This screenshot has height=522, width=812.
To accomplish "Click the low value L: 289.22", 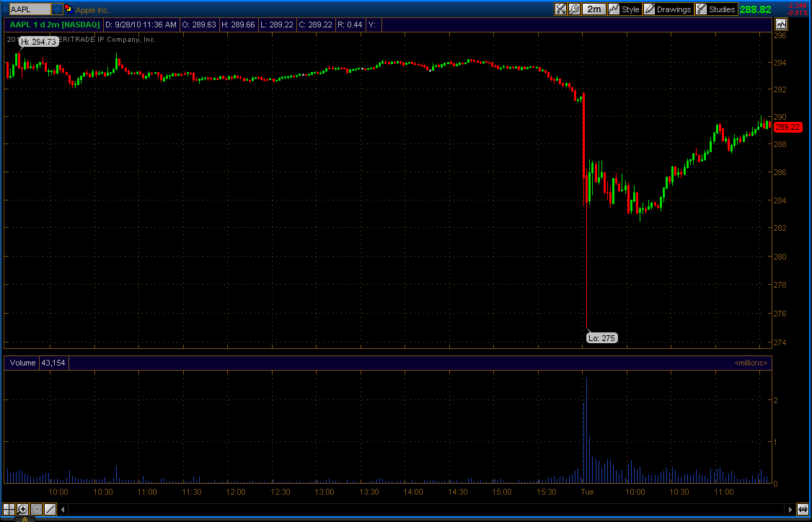I will tap(277, 25).
